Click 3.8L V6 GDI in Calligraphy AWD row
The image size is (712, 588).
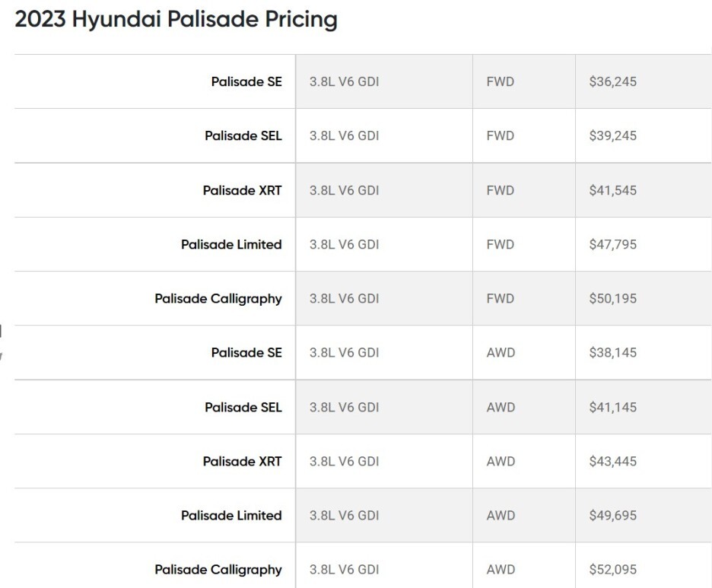[344, 570]
